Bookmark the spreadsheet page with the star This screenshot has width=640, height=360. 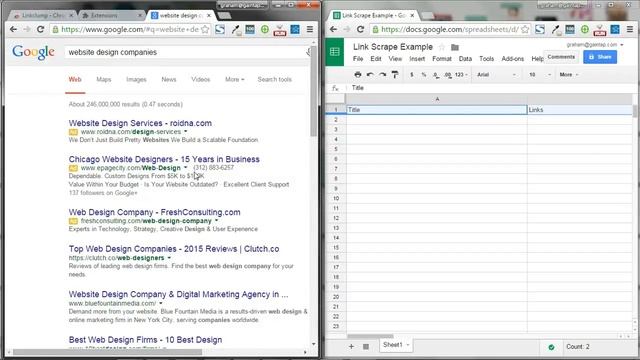point(525,29)
